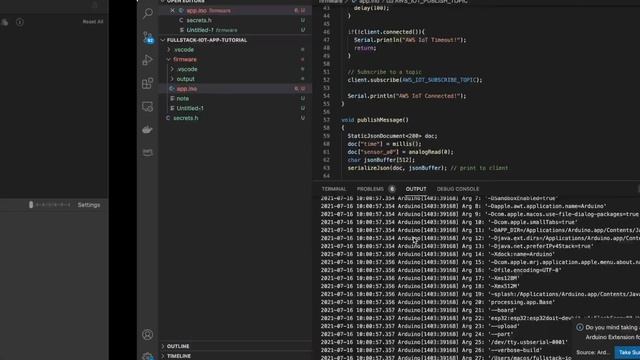
Task: Click the info icon in left window
Action: coord(20,22)
